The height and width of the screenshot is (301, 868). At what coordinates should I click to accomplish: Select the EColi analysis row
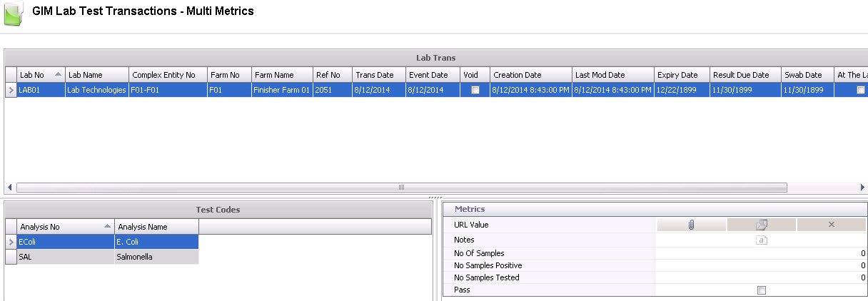[x=66, y=242]
